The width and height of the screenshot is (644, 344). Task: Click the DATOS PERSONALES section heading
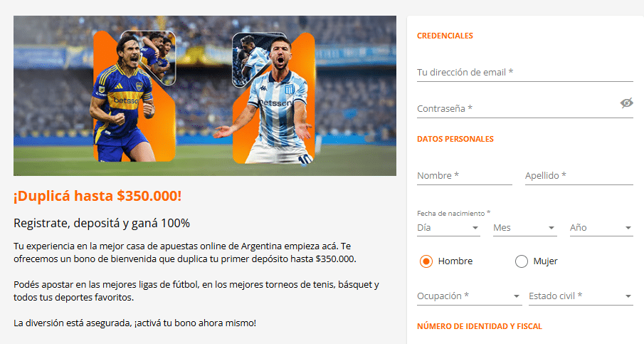pos(455,139)
